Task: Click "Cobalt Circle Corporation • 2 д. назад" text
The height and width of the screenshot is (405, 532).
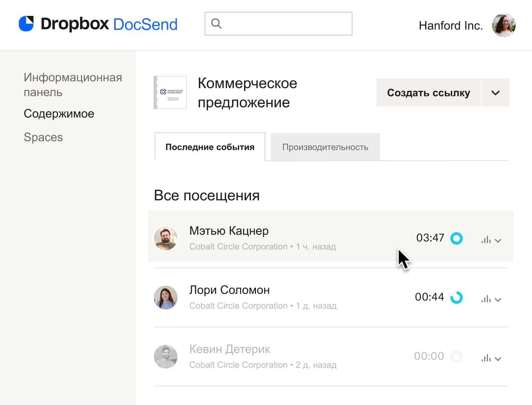Action: coord(263,365)
